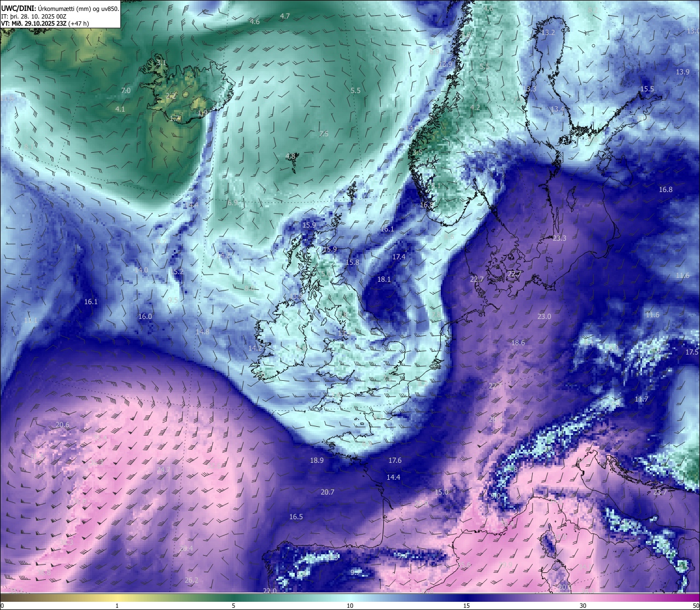Click the colorbar tick label 30
The height and width of the screenshot is (610, 700).
click(583, 606)
